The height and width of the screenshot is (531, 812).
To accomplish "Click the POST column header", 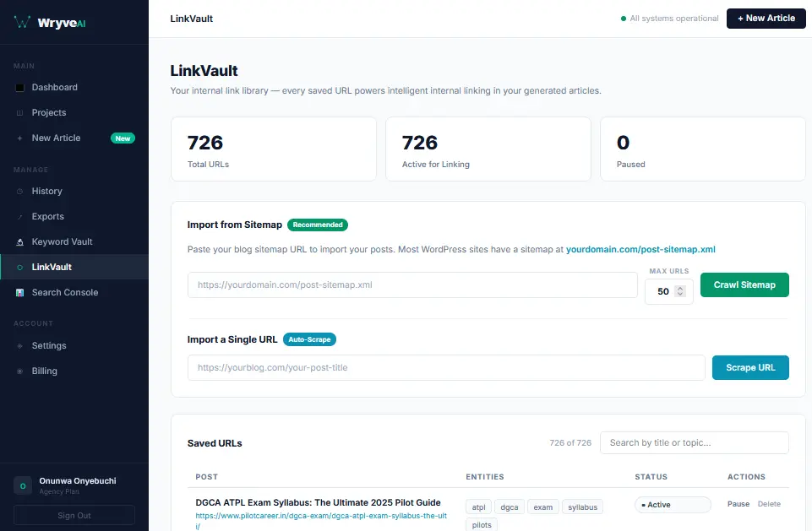I will tap(207, 477).
